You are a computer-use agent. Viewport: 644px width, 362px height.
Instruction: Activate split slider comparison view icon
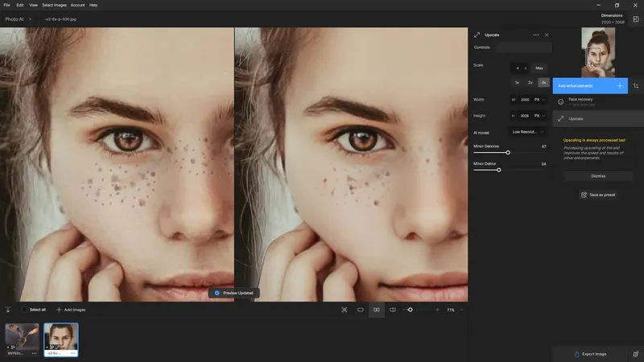click(393, 310)
